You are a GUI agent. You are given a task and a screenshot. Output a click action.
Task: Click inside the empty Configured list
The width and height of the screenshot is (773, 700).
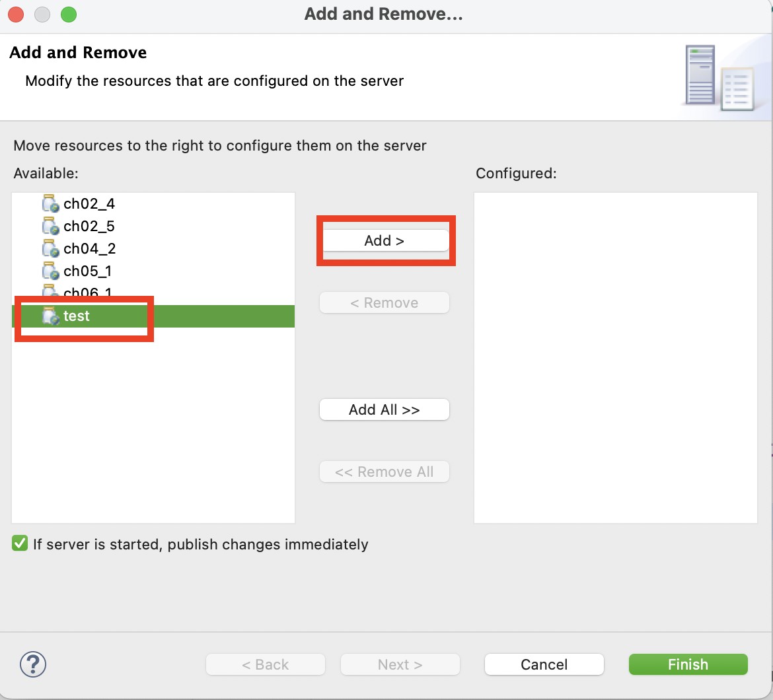(615, 357)
